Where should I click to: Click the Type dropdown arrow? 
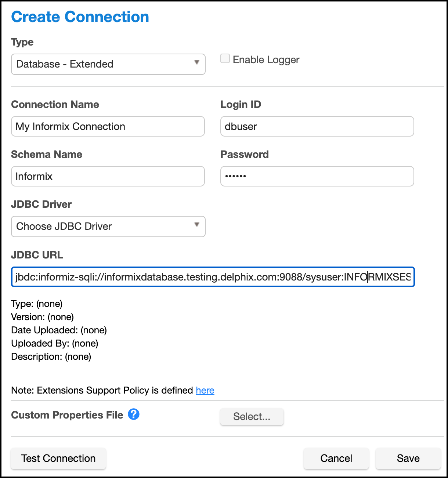click(x=197, y=62)
